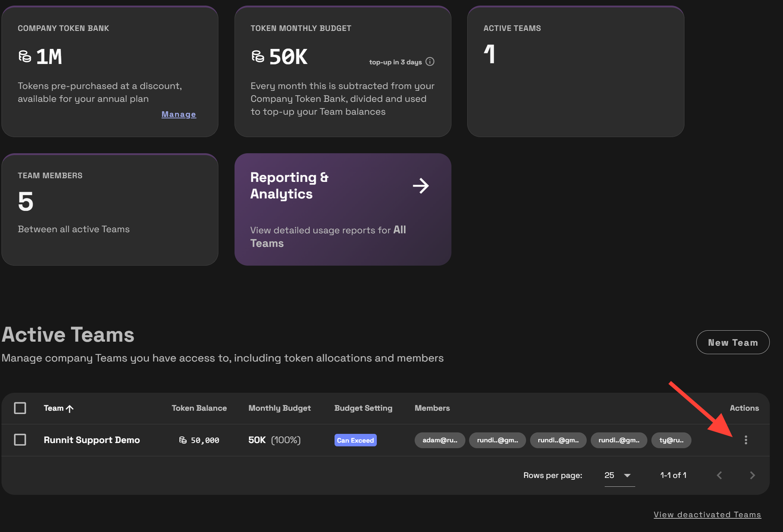The image size is (783, 532).
Task: Tick the select-all checkbox in table header
Action: click(x=20, y=408)
